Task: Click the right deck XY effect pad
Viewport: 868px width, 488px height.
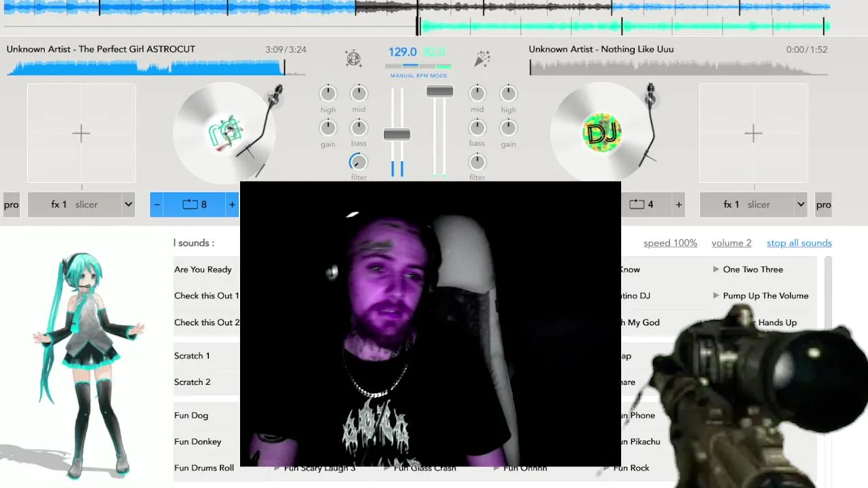Action: coord(753,133)
